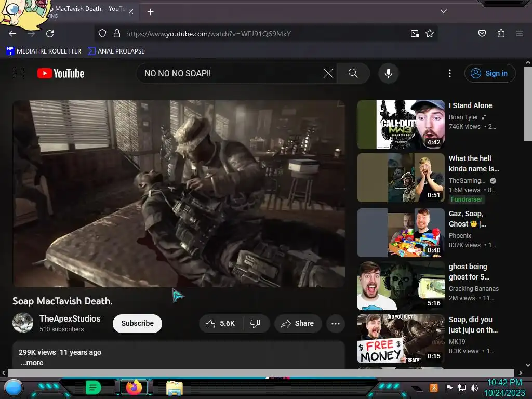
Task: Go back using browser back arrow
Action: click(x=12, y=34)
